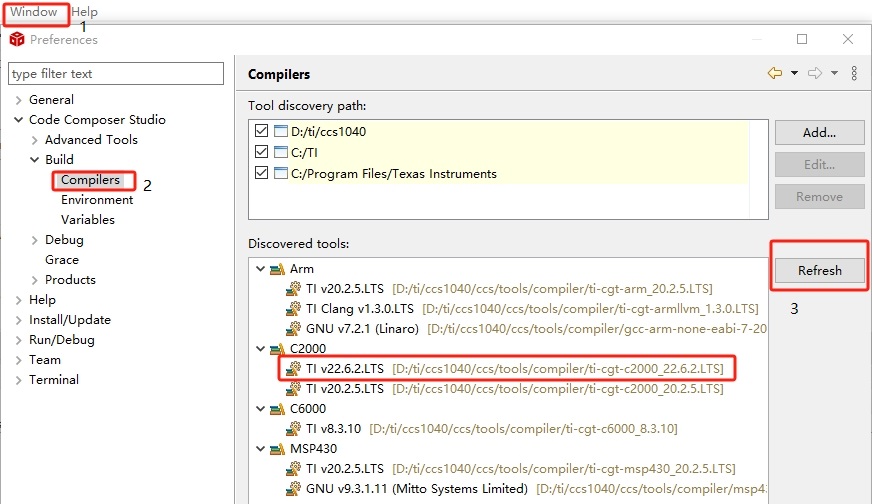Expand the Team preferences node
This screenshot has width=872, height=504.
(x=18, y=360)
